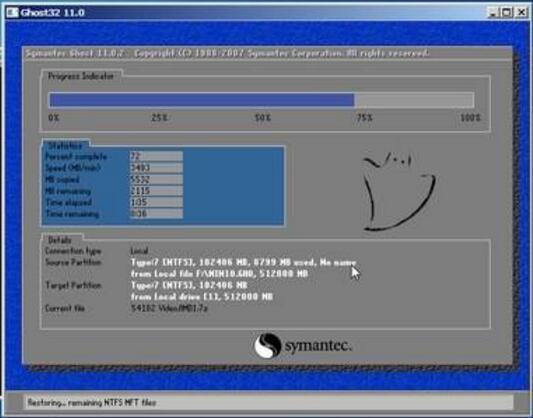Image resolution: width=533 pixels, height=418 pixels.
Task: Click the Details panel header
Action: (60, 240)
